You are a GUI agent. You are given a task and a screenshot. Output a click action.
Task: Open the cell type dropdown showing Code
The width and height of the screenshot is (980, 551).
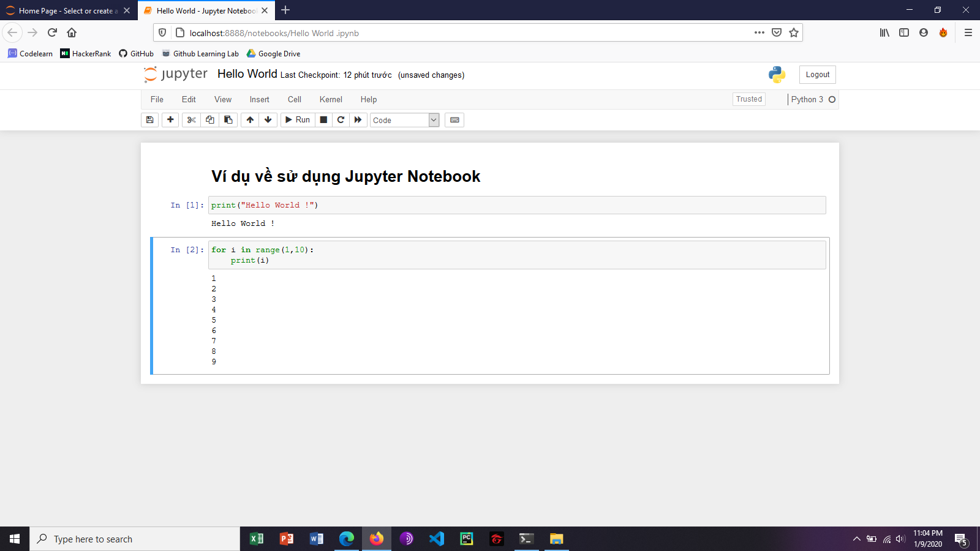(404, 120)
